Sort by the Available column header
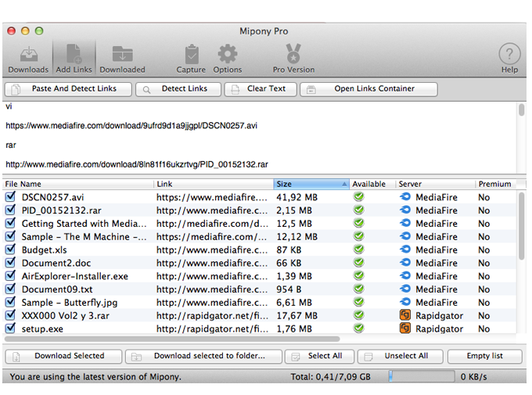The width and height of the screenshot is (532, 395). click(372, 184)
